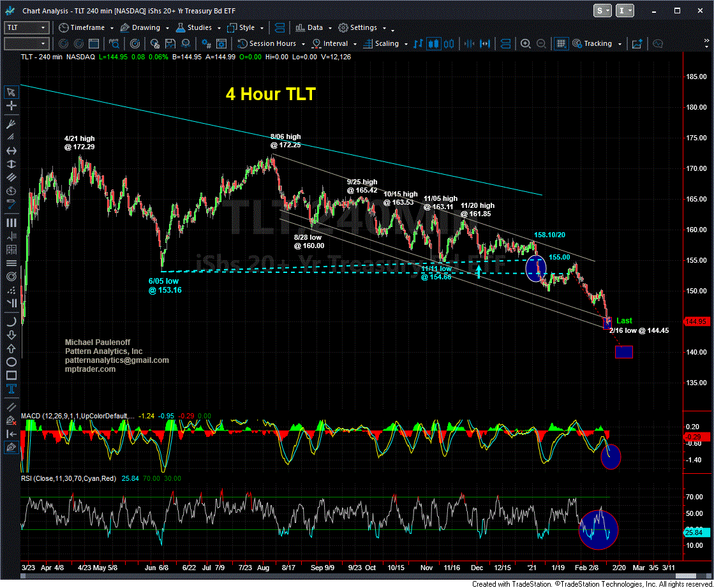This screenshot has width=714, height=588.
Task: Toggle the hollow candlestick chart style
Action: tap(449, 44)
